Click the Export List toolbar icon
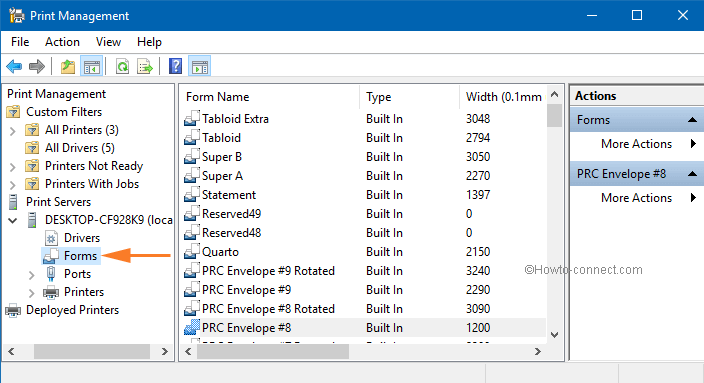 (x=145, y=66)
